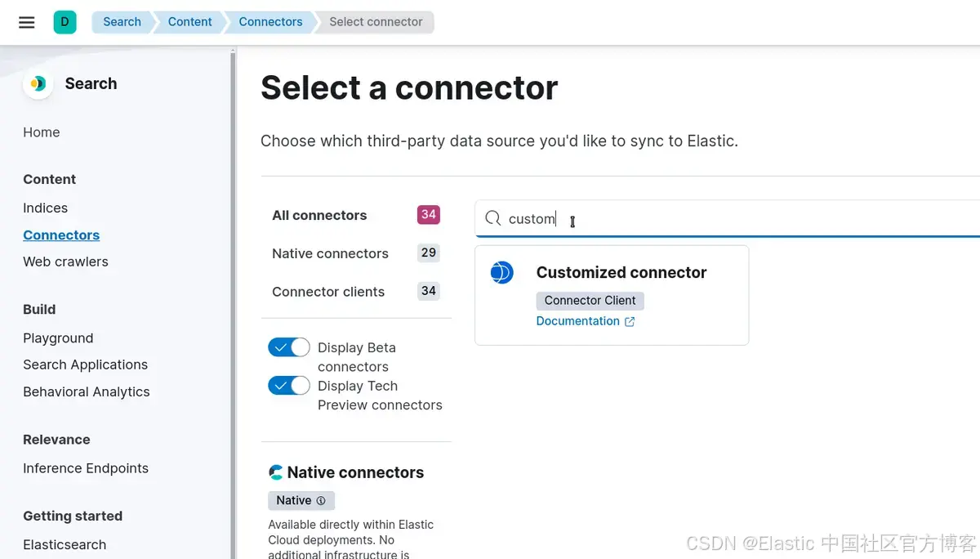Go to the Connectors breadcrumb
980x559 pixels.
coord(270,22)
